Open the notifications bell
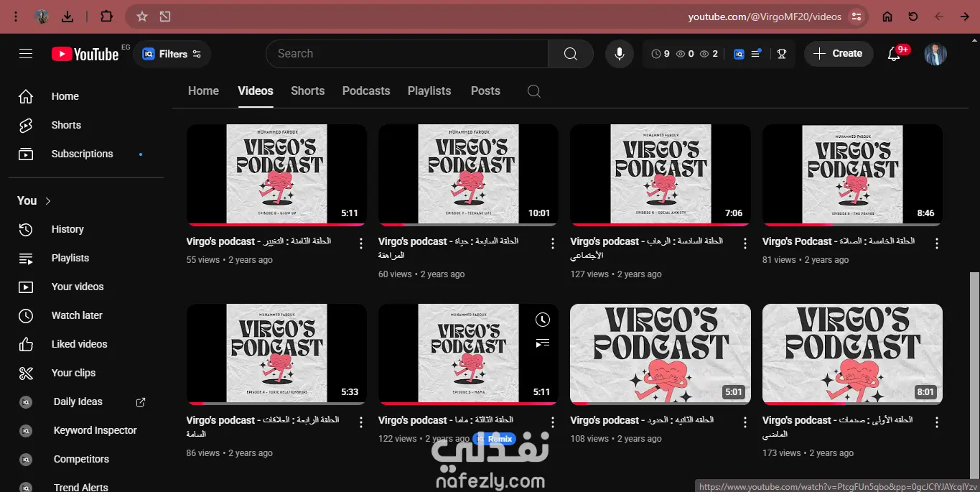 (894, 54)
